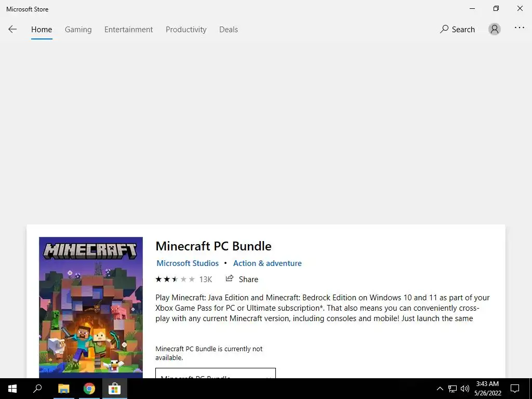Open the Windows Start menu
The width and height of the screenshot is (532, 399).
(12, 389)
